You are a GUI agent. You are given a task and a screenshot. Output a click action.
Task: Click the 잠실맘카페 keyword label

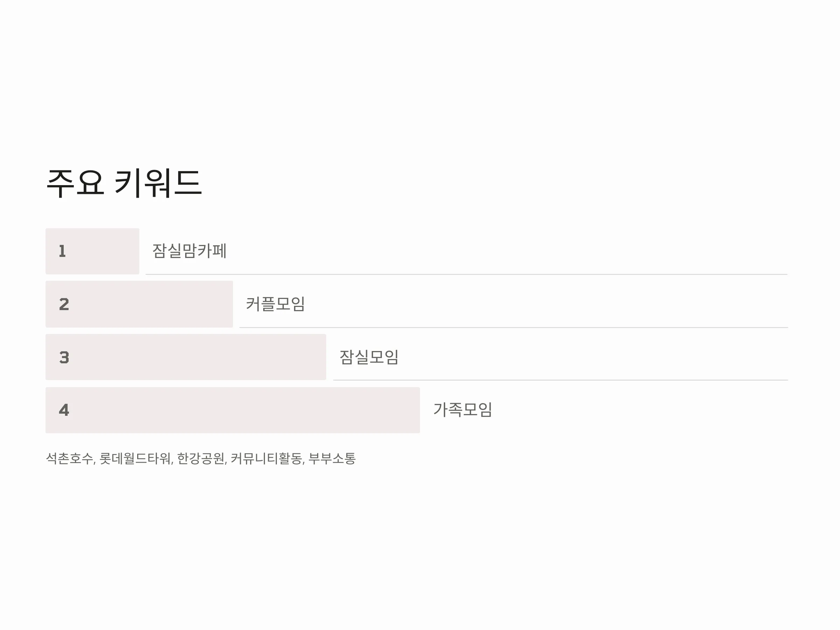189,251
